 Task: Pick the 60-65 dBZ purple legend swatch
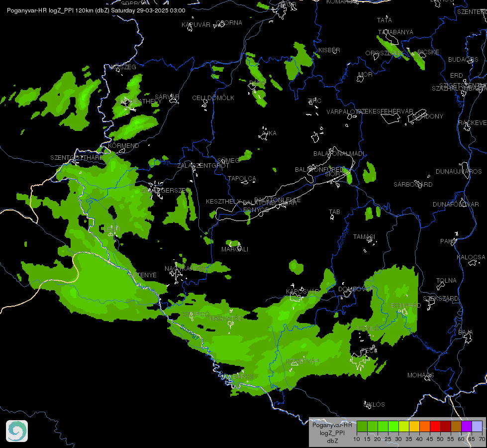pyautogui.click(x=466, y=426)
